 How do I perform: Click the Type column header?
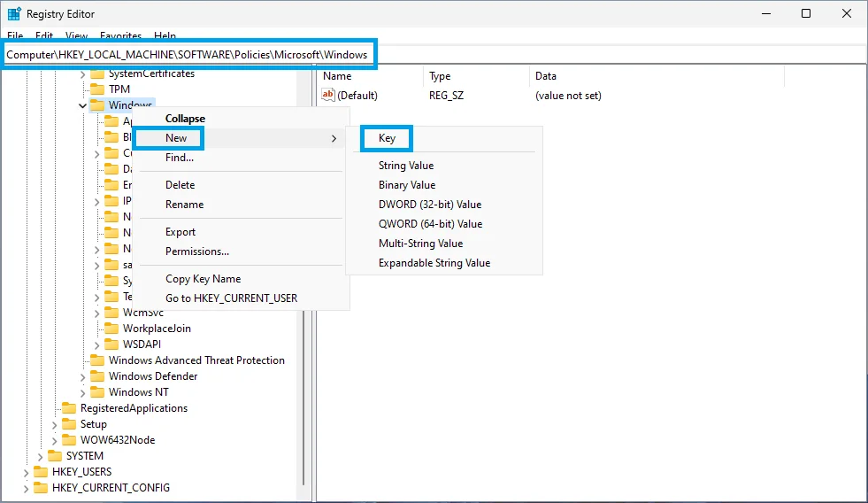click(440, 76)
